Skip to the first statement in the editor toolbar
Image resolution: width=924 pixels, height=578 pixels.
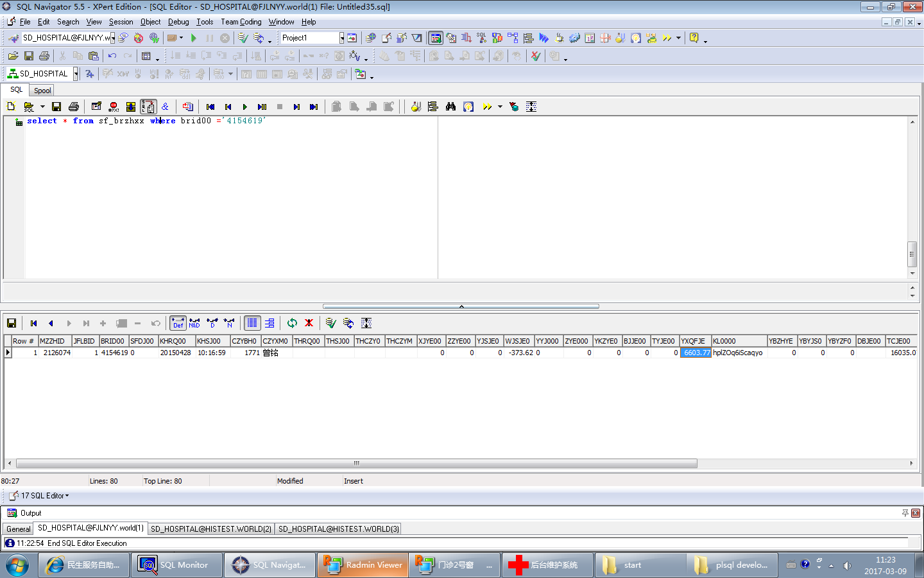coord(210,107)
